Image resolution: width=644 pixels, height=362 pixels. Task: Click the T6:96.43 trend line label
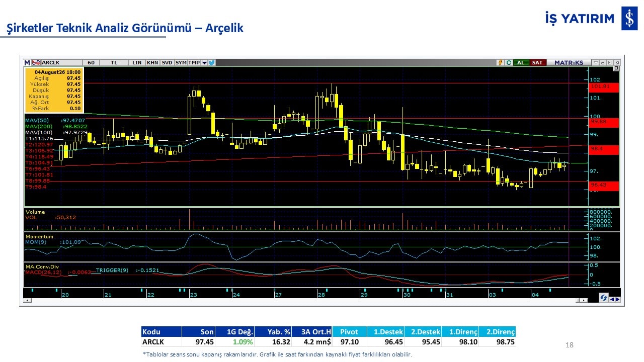tap(38, 169)
